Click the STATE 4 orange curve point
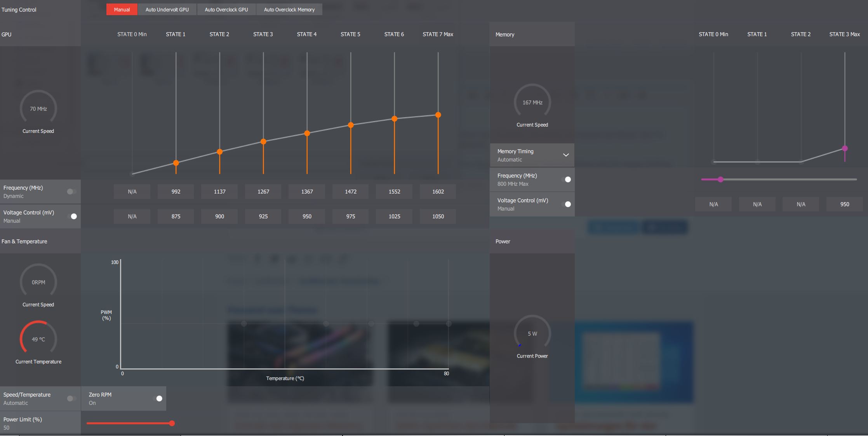The height and width of the screenshot is (436, 868). [x=307, y=133]
